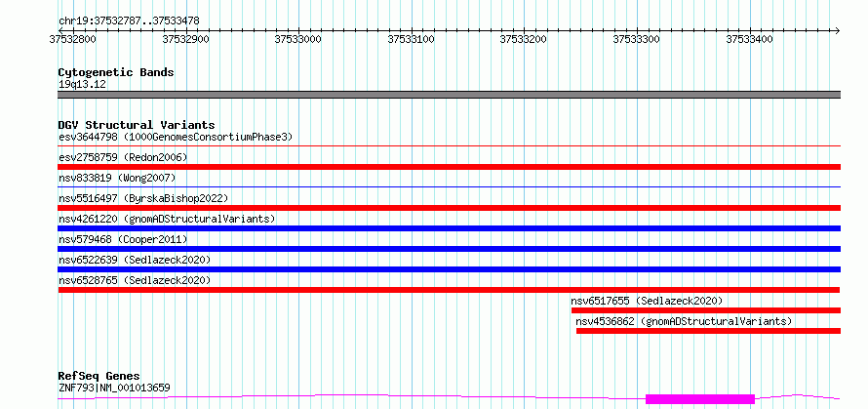Screen dimensions: 868x409
Task: Click ruler position 37533200
Action: coord(523,40)
